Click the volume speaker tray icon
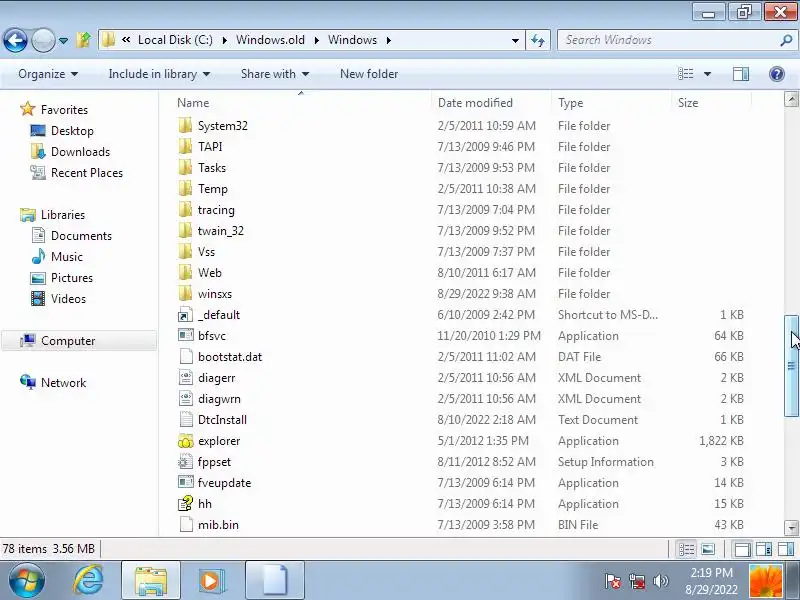 [661, 581]
